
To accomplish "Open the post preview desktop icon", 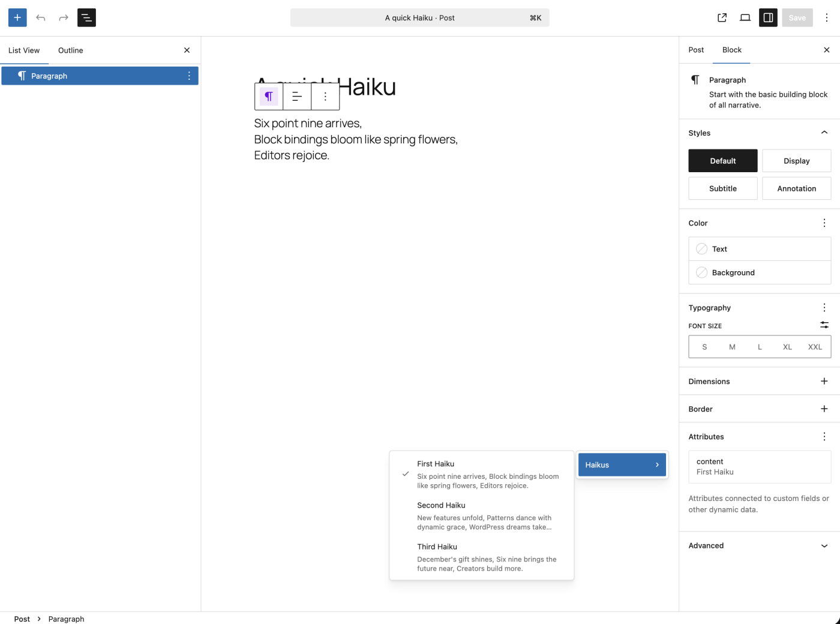I will (x=745, y=17).
